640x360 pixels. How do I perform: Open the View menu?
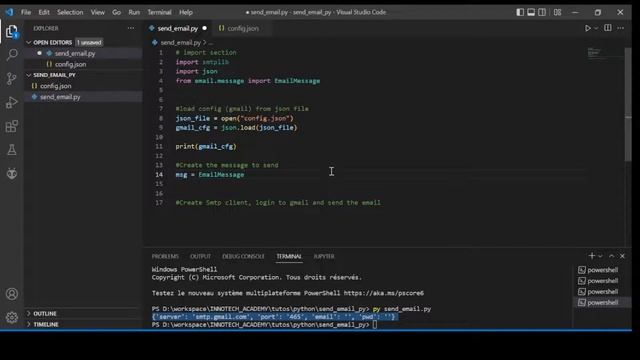click(x=98, y=12)
